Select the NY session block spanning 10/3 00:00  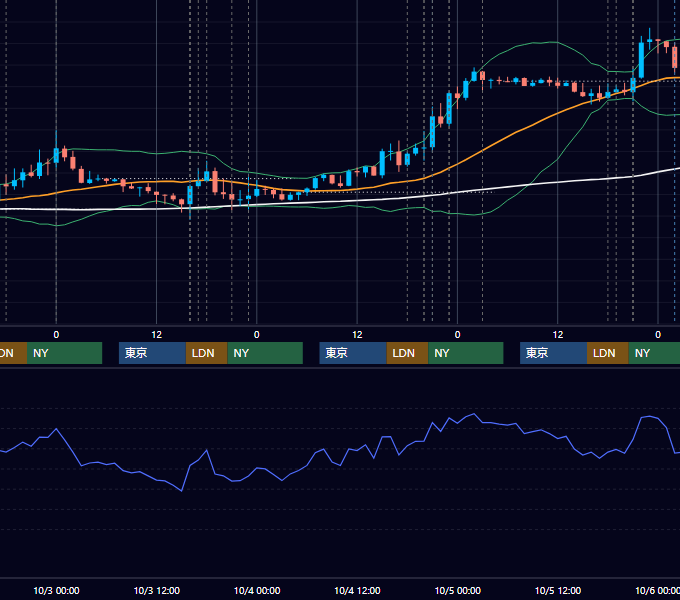(64, 353)
